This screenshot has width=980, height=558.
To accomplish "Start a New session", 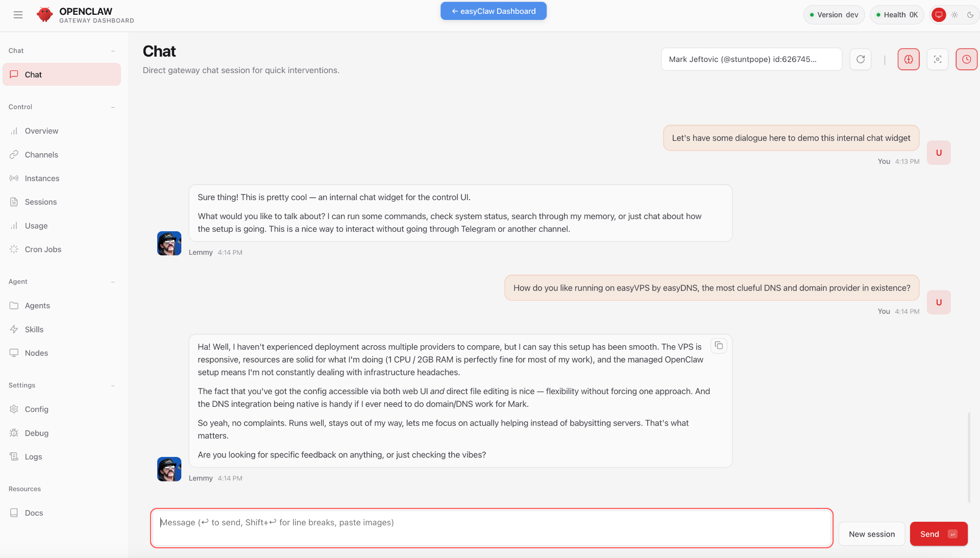I will pyautogui.click(x=872, y=533).
